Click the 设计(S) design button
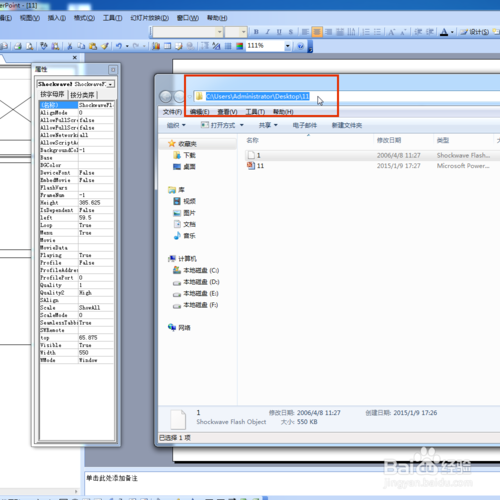500x500 pixels. pyautogui.click(x=475, y=32)
